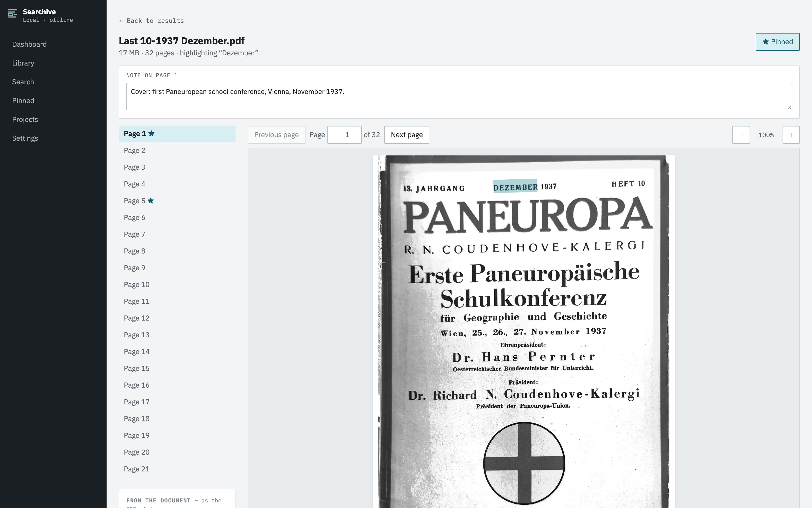Click the 'of 32' page count text
This screenshot has width=812, height=508.
click(x=372, y=135)
